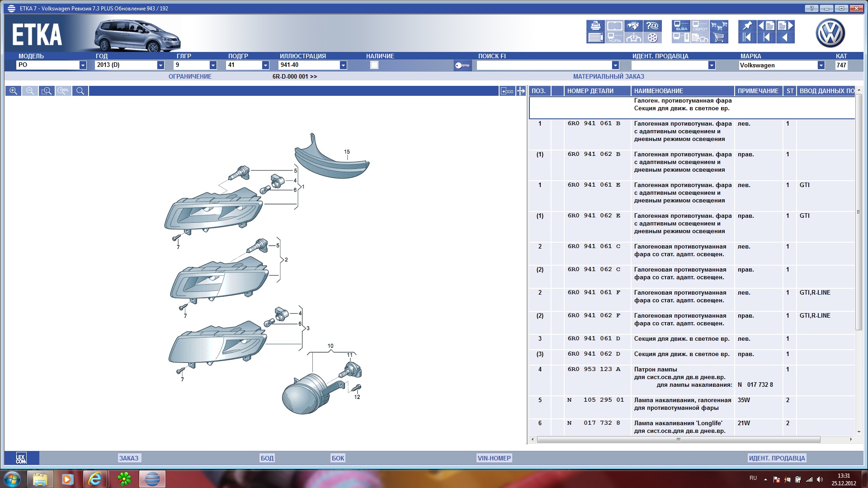
Task: Expand the МОДЕЛЬ model dropdown
Action: 83,65
